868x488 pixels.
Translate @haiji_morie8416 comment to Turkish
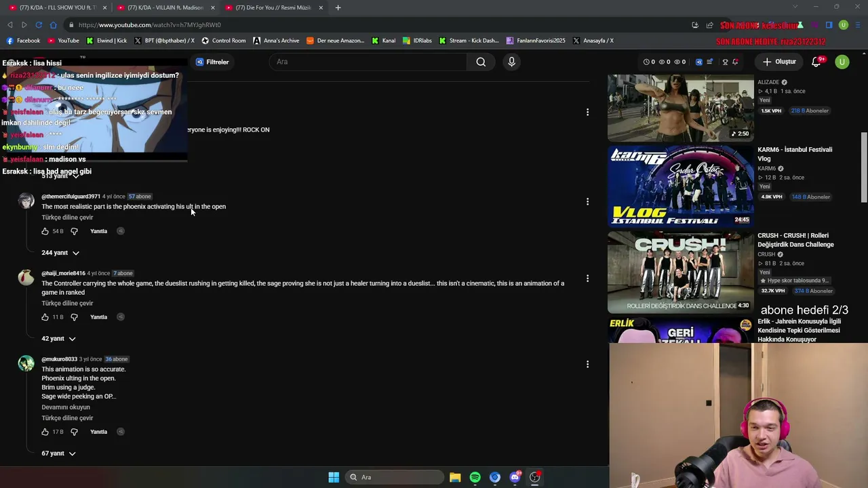67,304
